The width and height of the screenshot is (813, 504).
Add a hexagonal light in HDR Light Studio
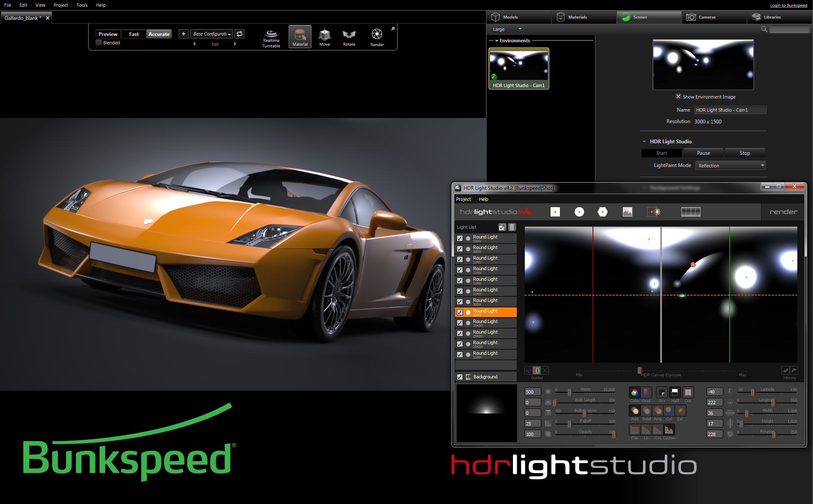click(603, 212)
